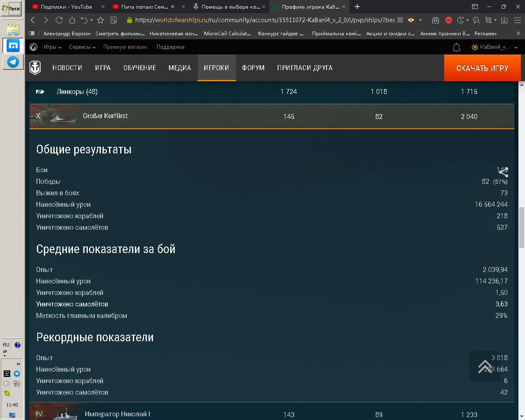Screen dimensions: 525x420
Task: Click the notifications bell icon
Action: (x=457, y=48)
